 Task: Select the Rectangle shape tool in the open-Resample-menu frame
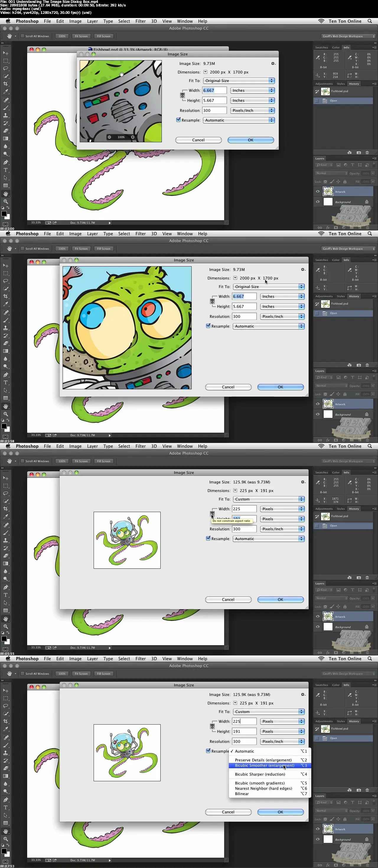[6, 823]
